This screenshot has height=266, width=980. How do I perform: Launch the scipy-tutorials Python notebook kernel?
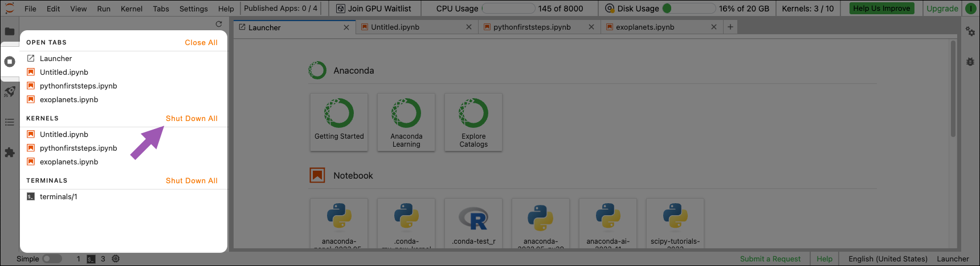click(x=675, y=223)
